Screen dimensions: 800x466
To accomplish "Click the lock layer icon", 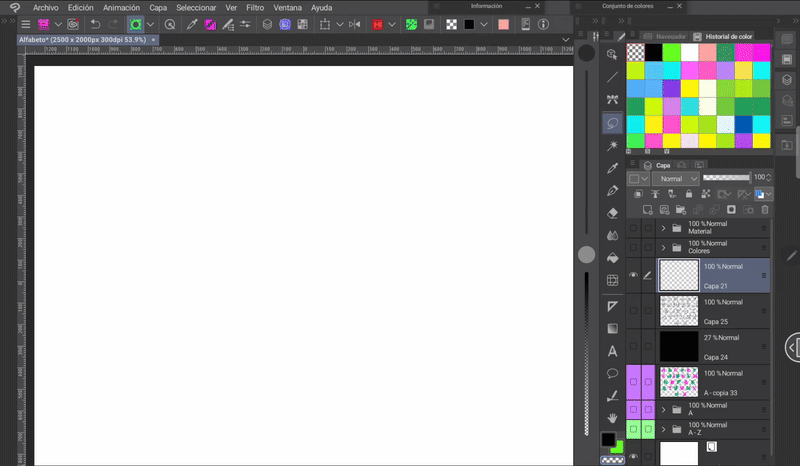I will pos(689,194).
